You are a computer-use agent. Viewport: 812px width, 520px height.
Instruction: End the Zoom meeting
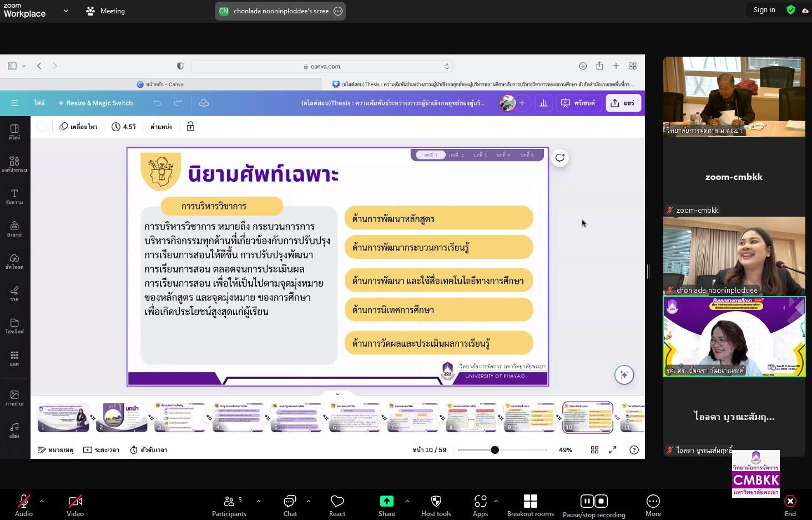point(790,506)
